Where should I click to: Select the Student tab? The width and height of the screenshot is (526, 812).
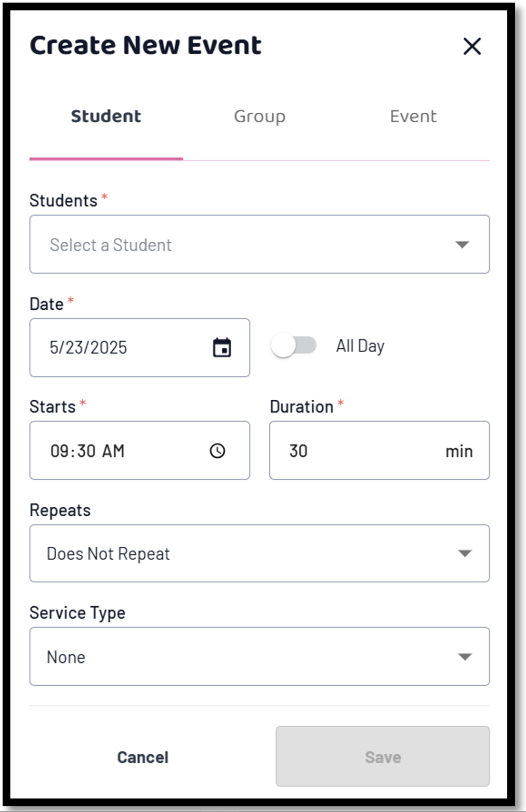pos(106,116)
